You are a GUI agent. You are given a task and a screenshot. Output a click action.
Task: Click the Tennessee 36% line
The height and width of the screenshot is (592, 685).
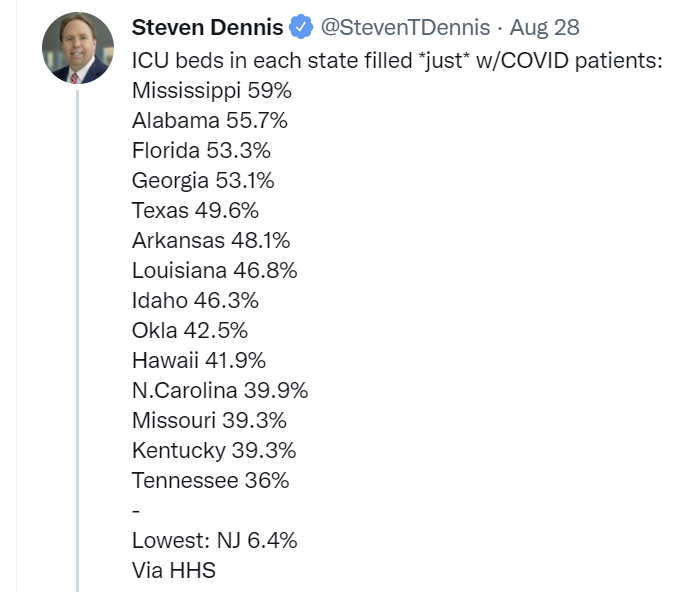coord(210,480)
